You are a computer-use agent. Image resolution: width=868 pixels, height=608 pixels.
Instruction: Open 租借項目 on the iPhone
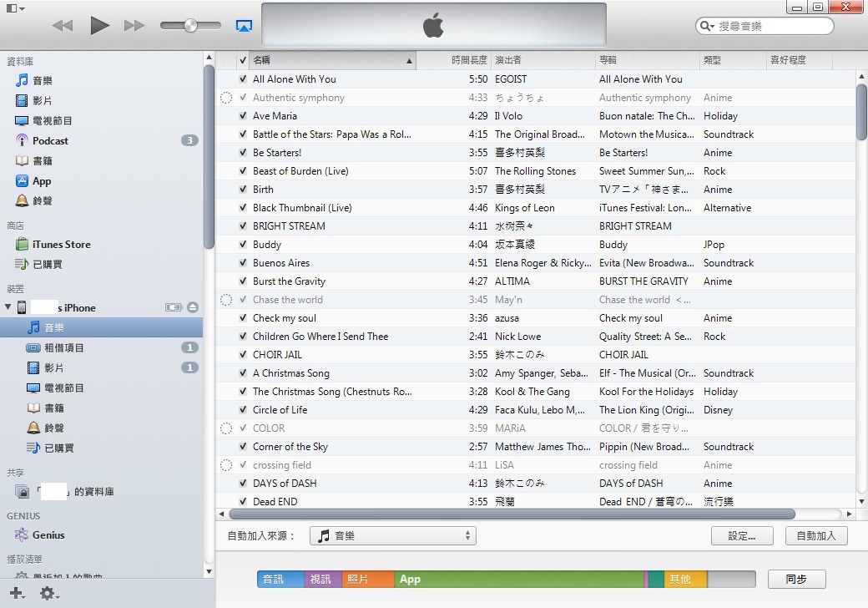point(55,347)
